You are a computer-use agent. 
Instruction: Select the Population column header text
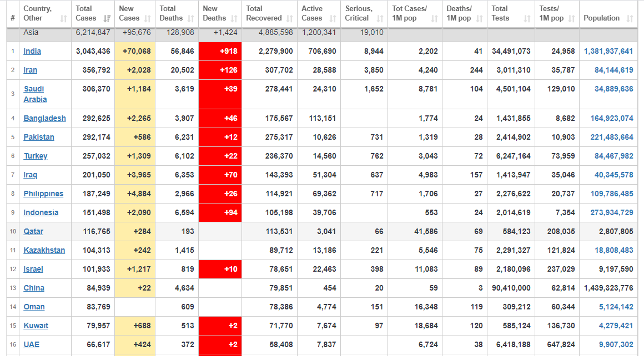click(x=601, y=18)
